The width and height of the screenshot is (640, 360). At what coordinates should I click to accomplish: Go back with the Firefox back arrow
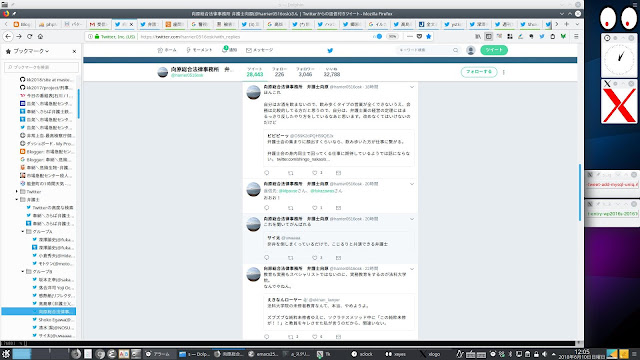click(8, 36)
